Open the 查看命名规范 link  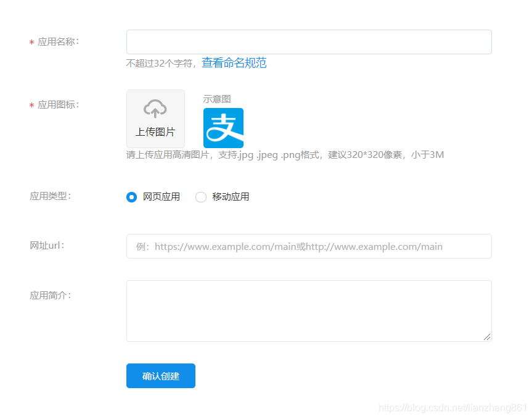(x=234, y=63)
